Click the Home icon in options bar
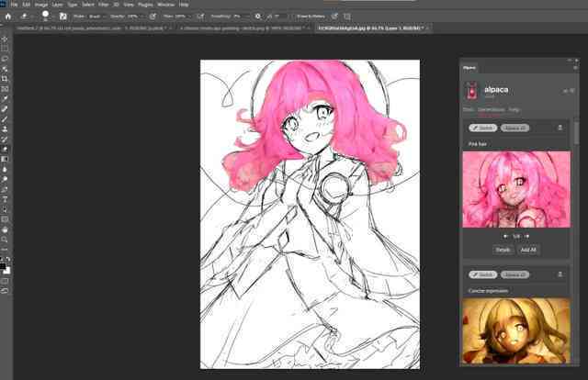 [8, 17]
